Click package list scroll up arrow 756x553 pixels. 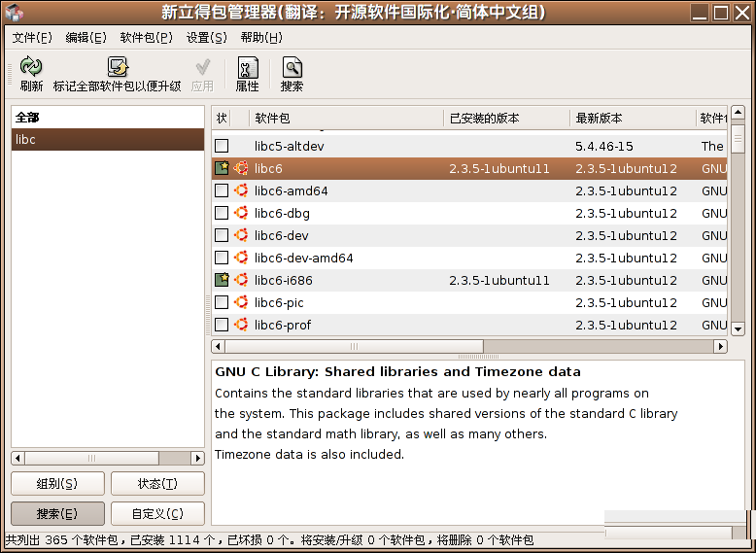[x=739, y=113]
